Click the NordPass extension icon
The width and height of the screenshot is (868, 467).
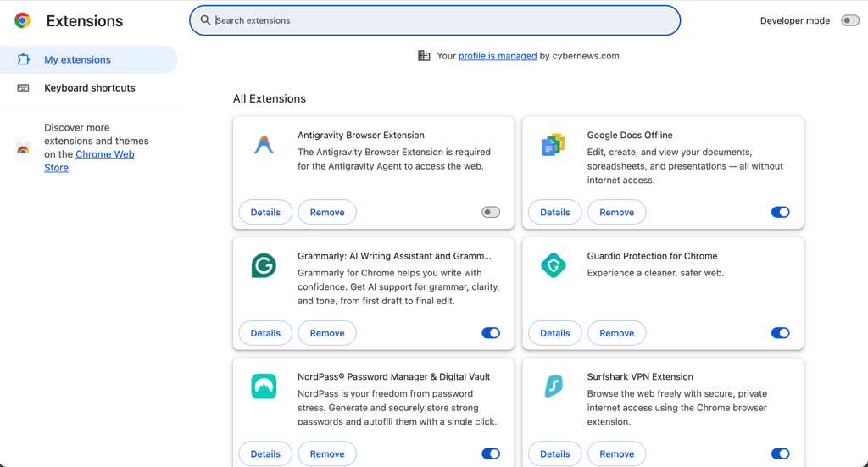point(264,386)
